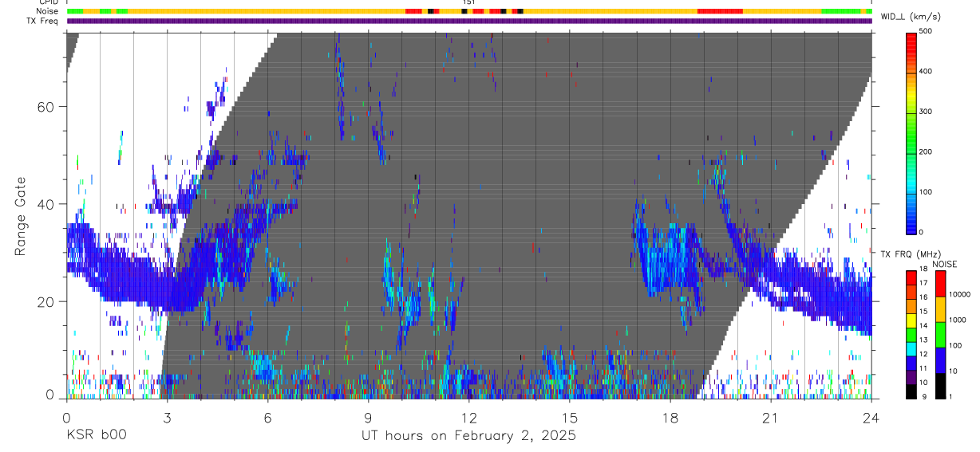Click the 18 tick on UT hours axis
Screen dimensions: 980x452
click(670, 418)
